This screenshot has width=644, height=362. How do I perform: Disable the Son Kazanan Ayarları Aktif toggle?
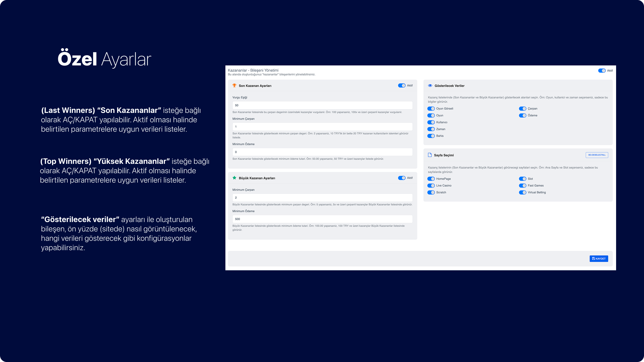point(401,86)
